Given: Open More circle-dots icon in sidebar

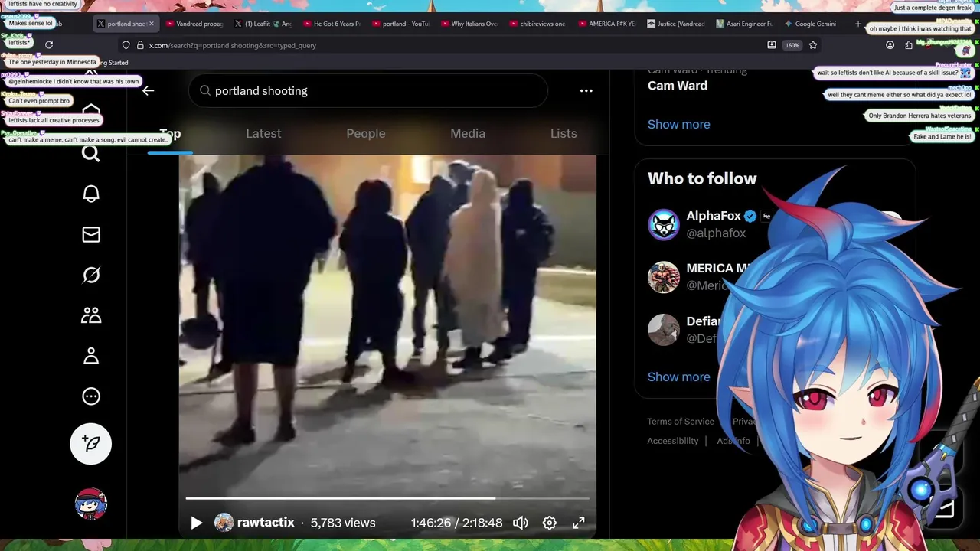Looking at the screenshot, I should click(91, 396).
